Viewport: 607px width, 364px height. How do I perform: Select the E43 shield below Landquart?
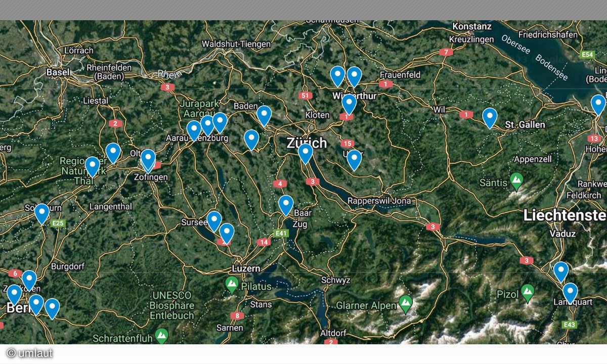tap(569, 324)
